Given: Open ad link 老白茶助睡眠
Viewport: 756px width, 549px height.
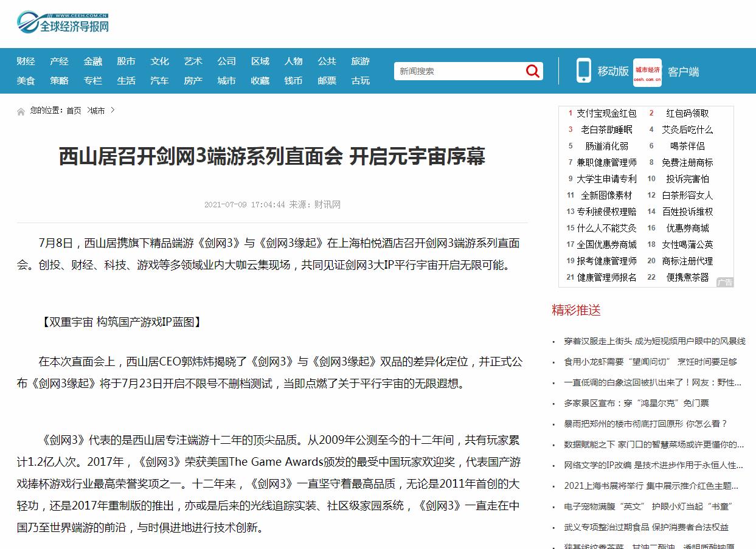Looking at the screenshot, I should coord(606,129).
